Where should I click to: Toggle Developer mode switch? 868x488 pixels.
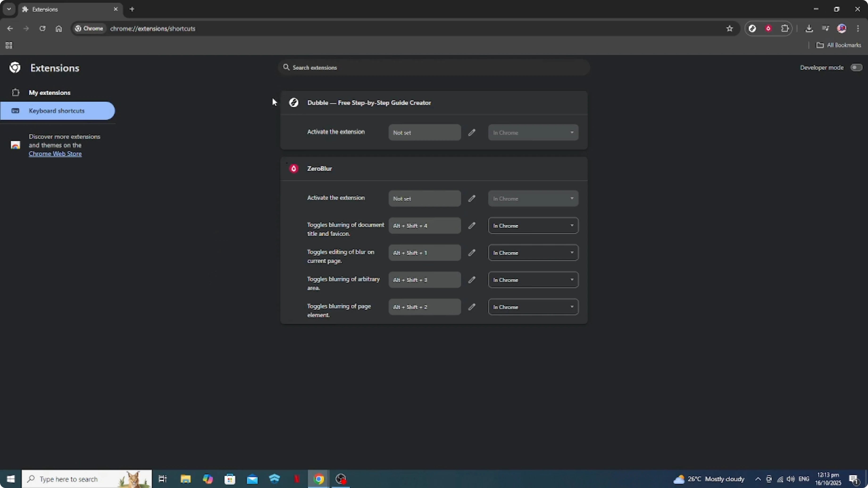tap(856, 67)
